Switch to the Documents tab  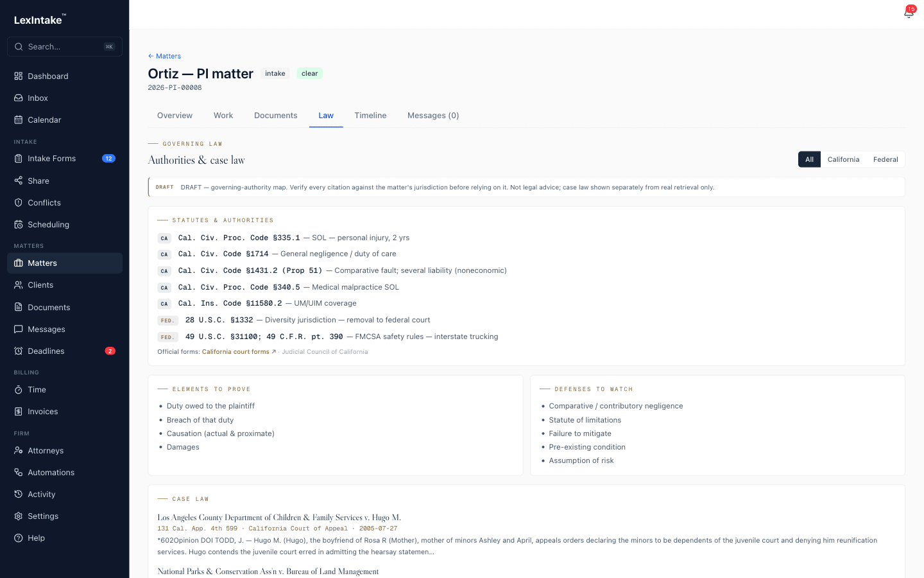pos(276,116)
